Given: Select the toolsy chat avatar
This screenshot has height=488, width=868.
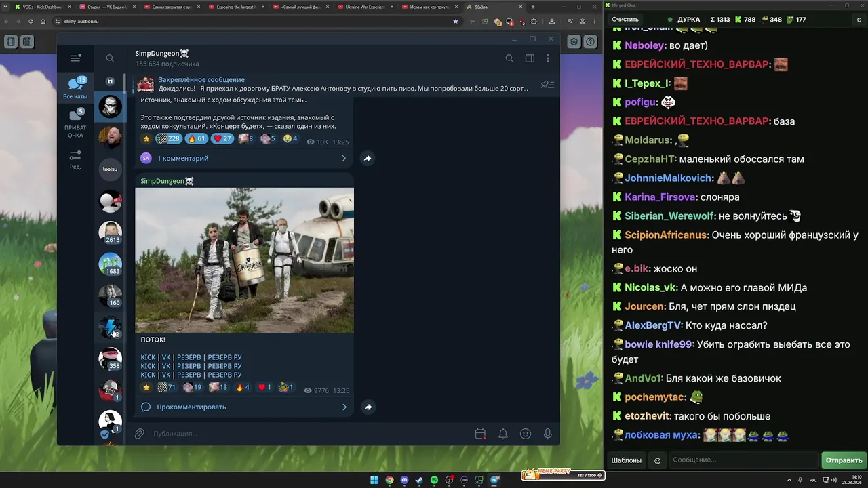Looking at the screenshot, I should pos(110,169).
